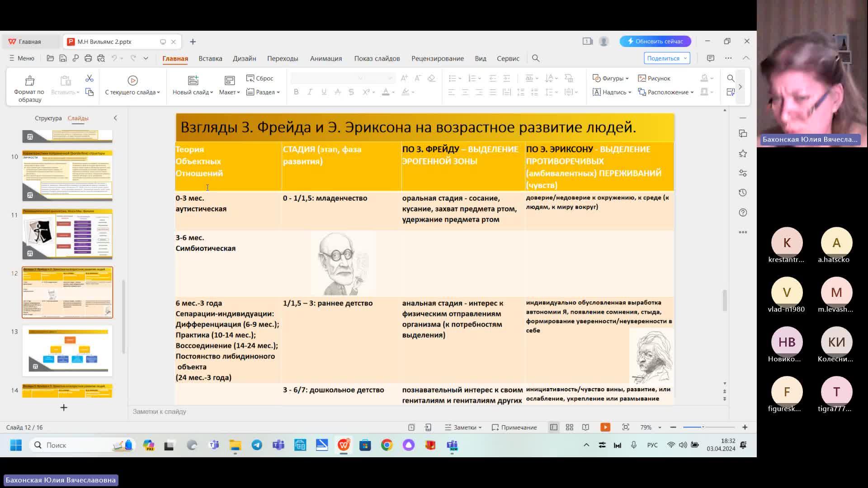Save the presentation using the disk icon
Screen dimensions: 868x488
tap(63, 58)
